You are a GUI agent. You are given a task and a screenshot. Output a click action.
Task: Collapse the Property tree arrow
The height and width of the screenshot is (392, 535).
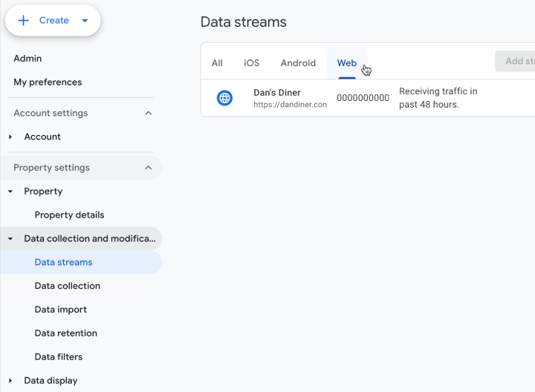[x=10, y=192]
